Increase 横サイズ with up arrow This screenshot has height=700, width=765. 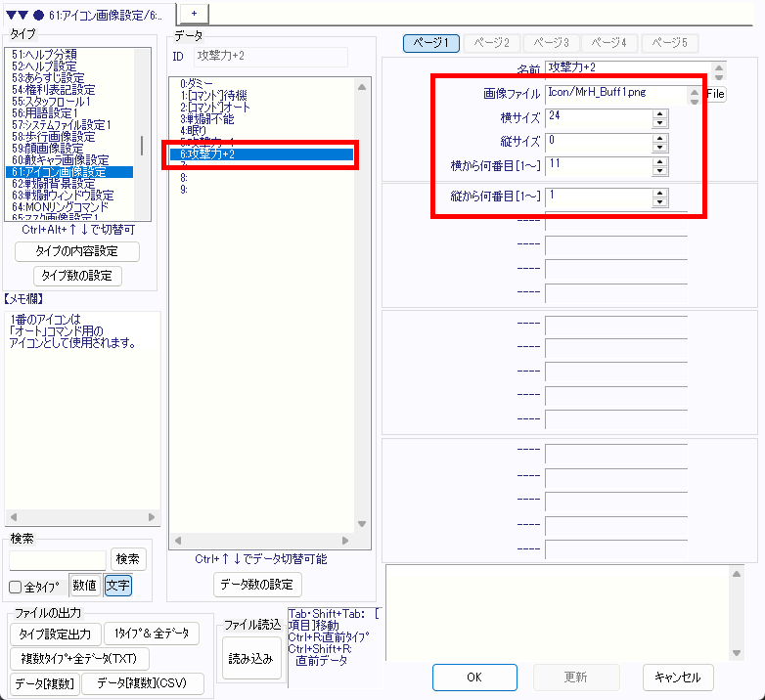[x=660, y=113]
